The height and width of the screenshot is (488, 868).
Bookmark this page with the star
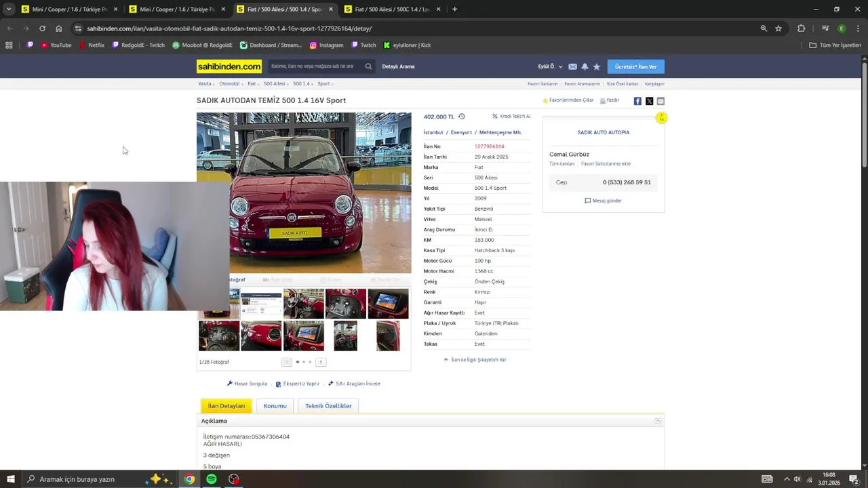click(x=778, y=28)
